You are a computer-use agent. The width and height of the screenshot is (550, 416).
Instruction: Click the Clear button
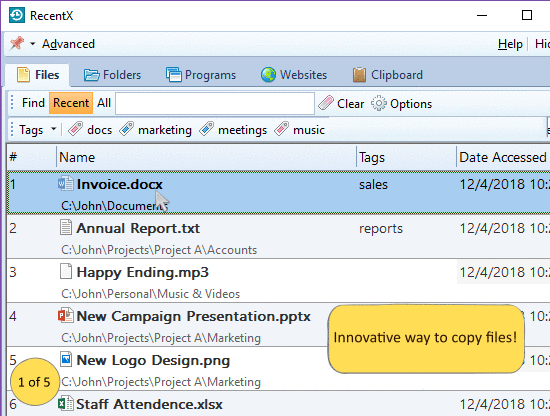point(341,103)
